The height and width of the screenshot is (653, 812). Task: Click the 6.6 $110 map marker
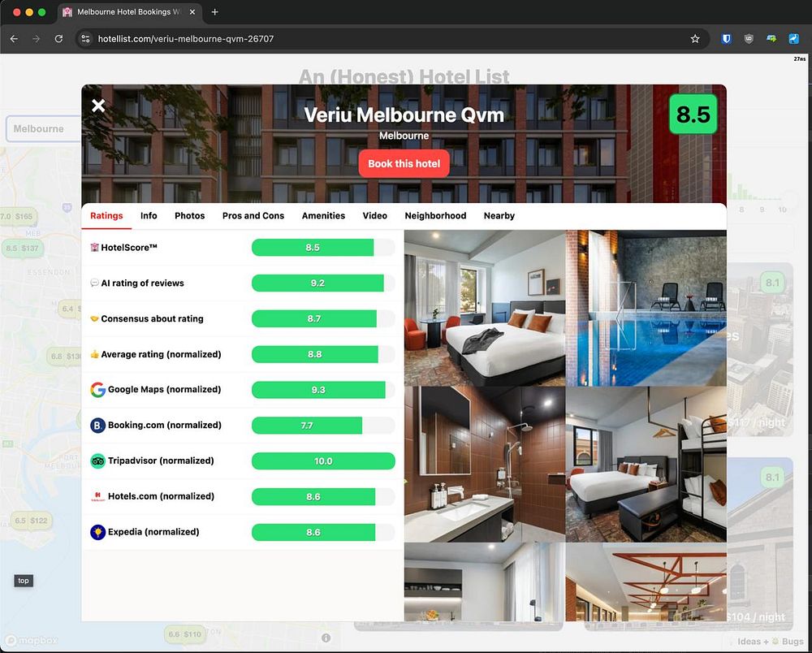184,634
